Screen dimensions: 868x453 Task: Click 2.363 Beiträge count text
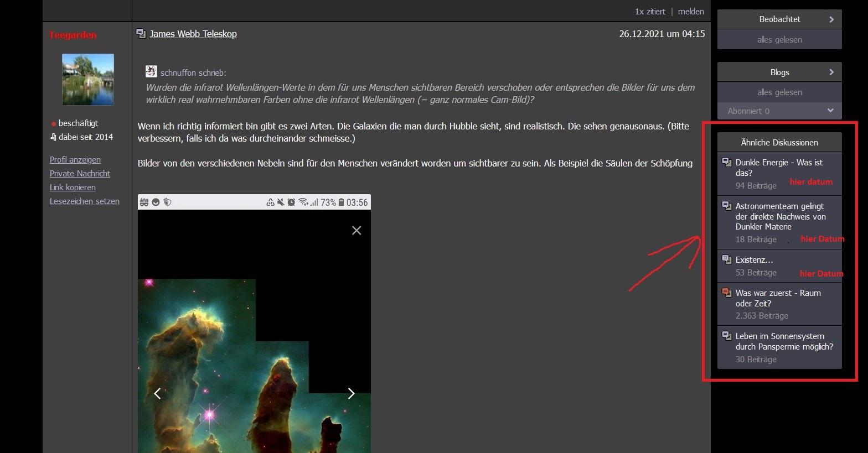(x=762, y=316)
